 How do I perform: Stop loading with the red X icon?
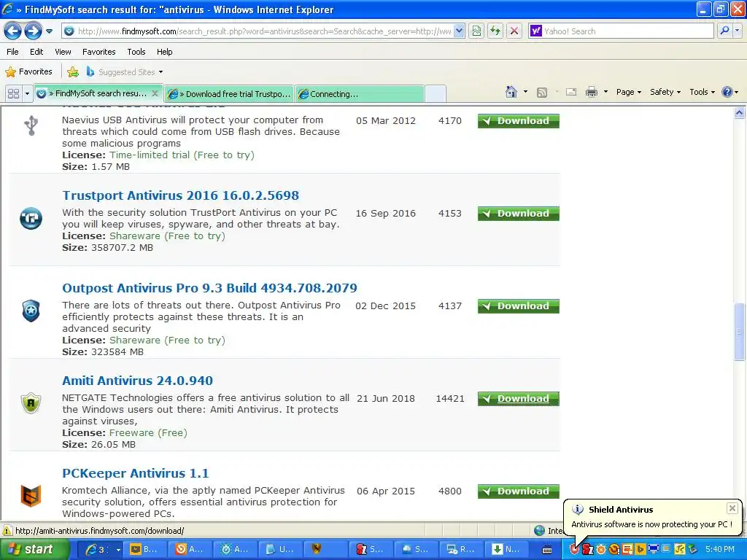point(514,31)
